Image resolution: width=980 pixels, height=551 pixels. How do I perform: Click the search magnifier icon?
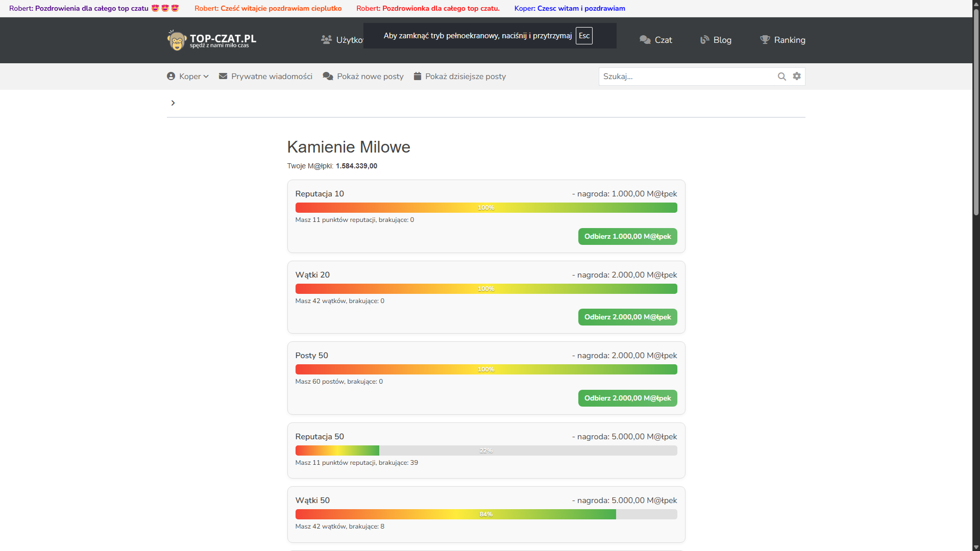pyautogui.click(x=781, y=77)
